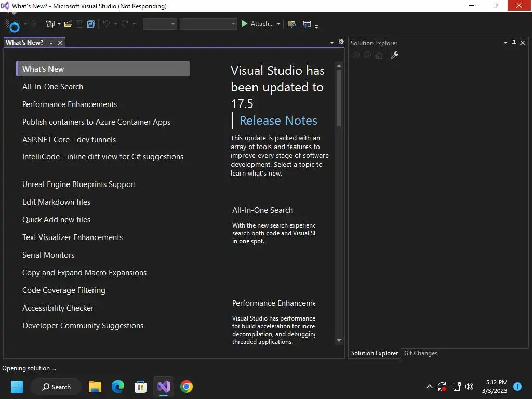Open the New Project dropdown arrow

click(59, 24)
